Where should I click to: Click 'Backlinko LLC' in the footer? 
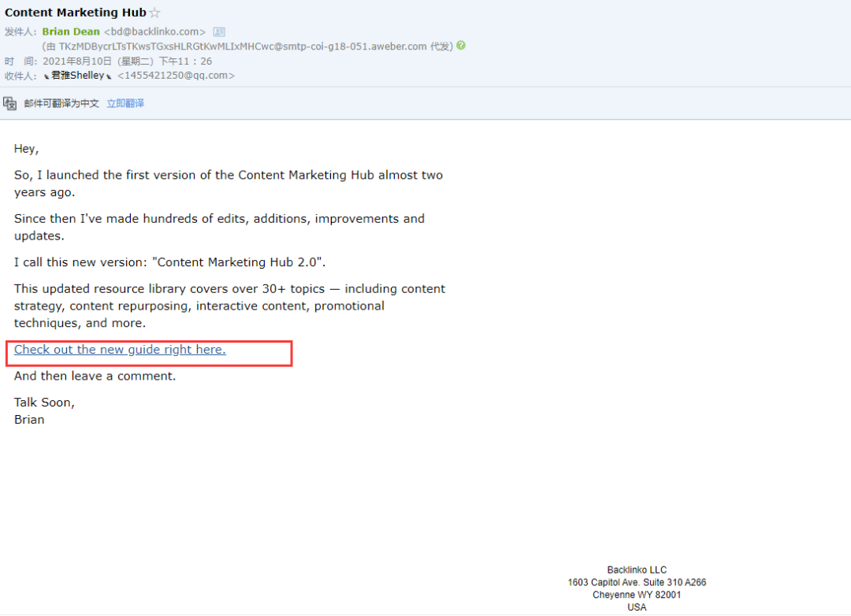pyautogui.click(x=637, y=570)
